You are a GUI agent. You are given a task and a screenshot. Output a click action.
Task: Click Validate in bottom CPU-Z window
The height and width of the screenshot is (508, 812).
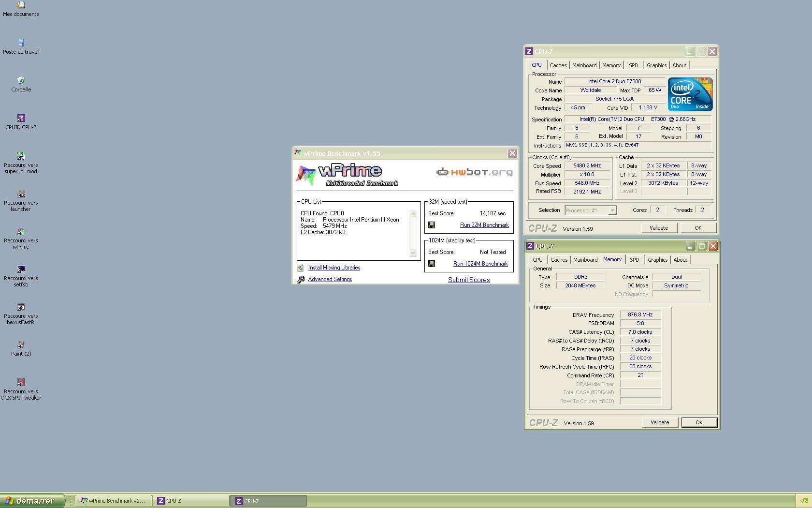pos(659,422)
